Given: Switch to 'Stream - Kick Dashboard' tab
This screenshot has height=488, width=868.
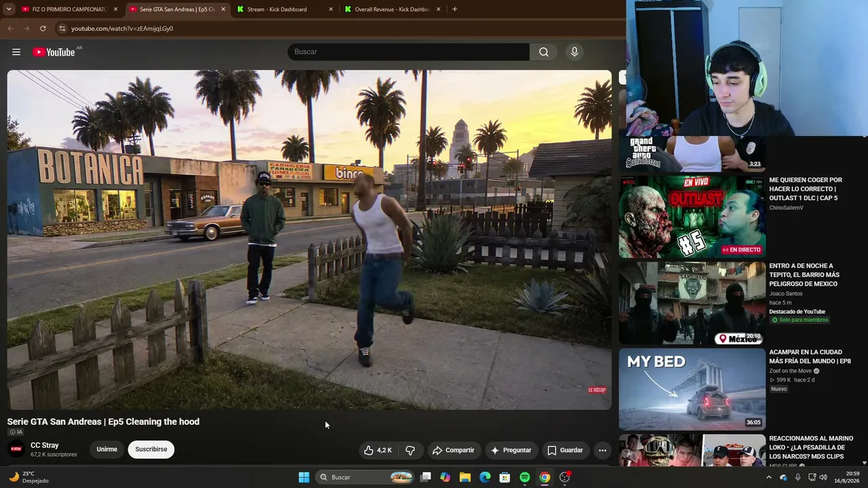Looking at the screenshot, I should 283,9.
